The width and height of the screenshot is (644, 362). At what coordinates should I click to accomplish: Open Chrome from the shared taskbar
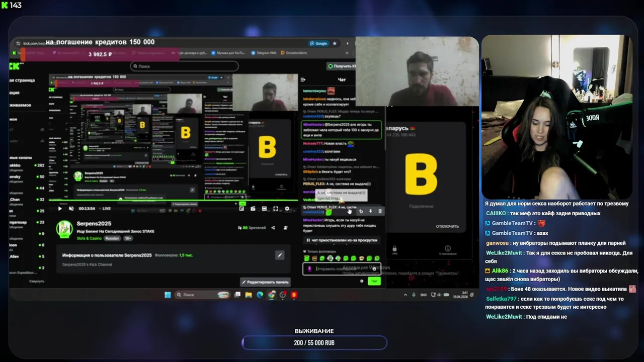click(272, 295)
